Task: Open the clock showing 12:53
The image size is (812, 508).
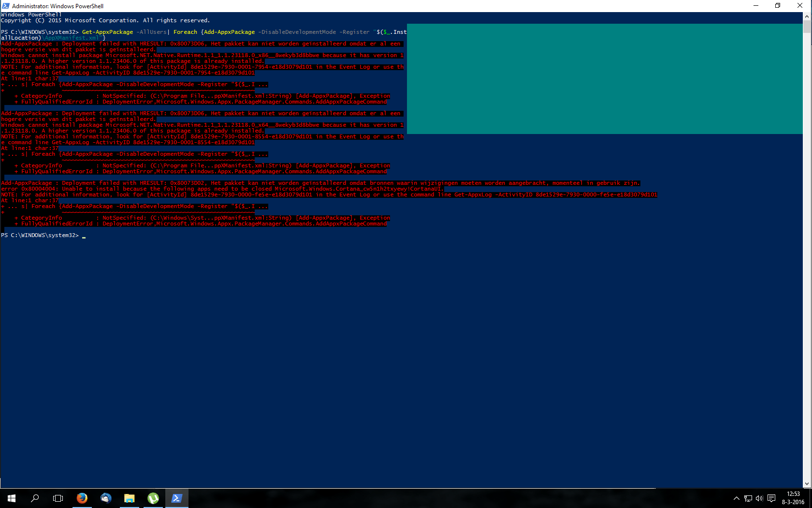Action: point(793,498)
